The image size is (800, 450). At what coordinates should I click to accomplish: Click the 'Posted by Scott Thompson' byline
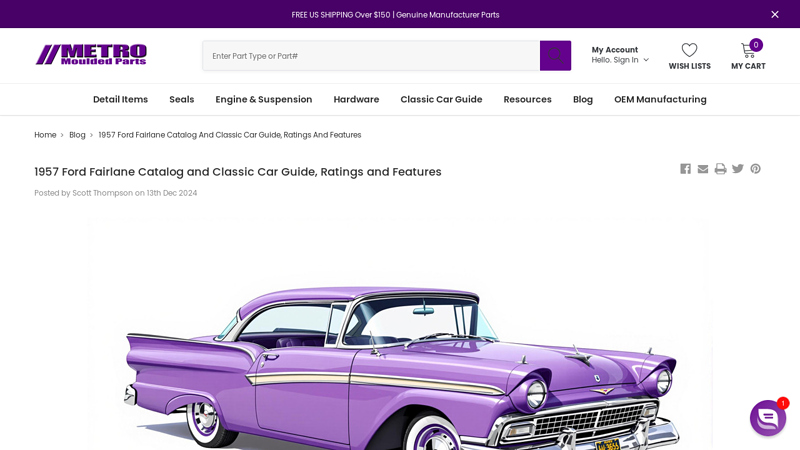point(115,193)
